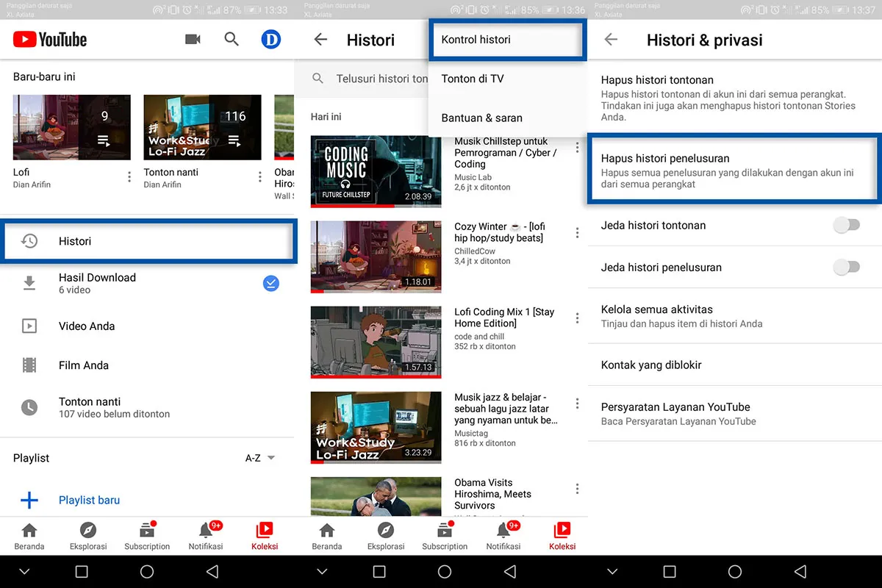Image resolution: width=882 pixels, height=588 pixels.
Task: Select the Eksplorasi compass icon
Action: click(87, 529)
